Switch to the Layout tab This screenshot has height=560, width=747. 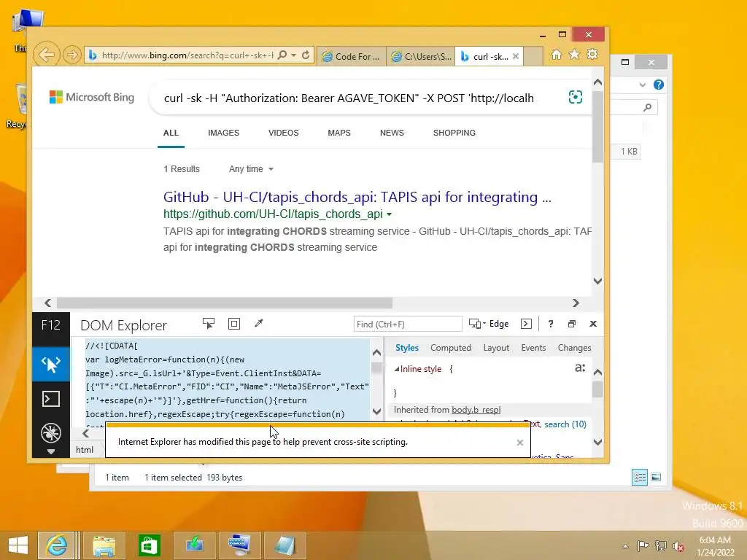coord(496,348)
